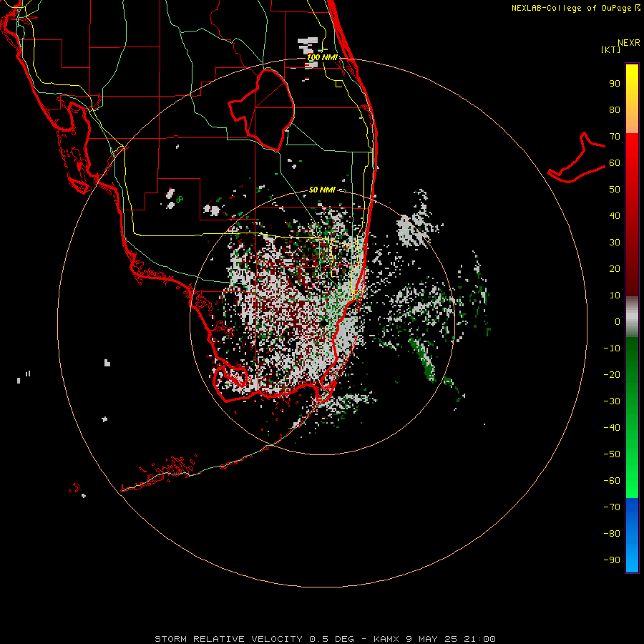Click the 100 NMI range ring label
This screenshot has width=644, height=644.
pyautogui.click(x=322, y=57)
